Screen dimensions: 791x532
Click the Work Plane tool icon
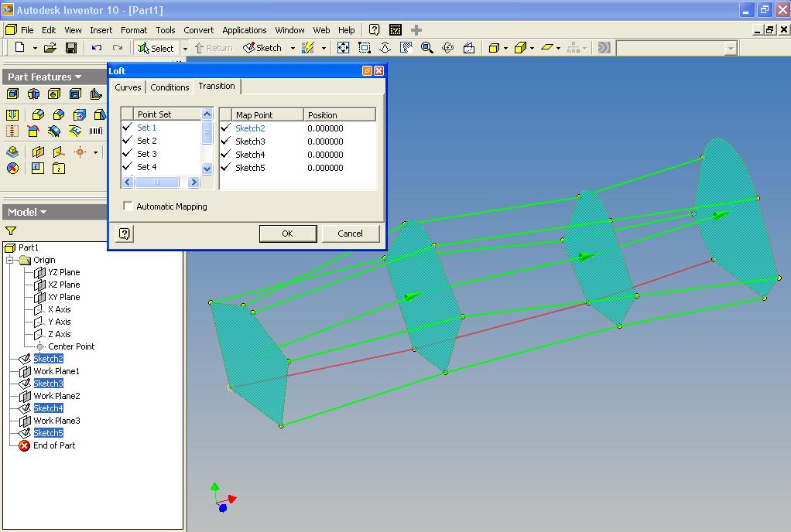pyautogui.click(x=38, y=152)
